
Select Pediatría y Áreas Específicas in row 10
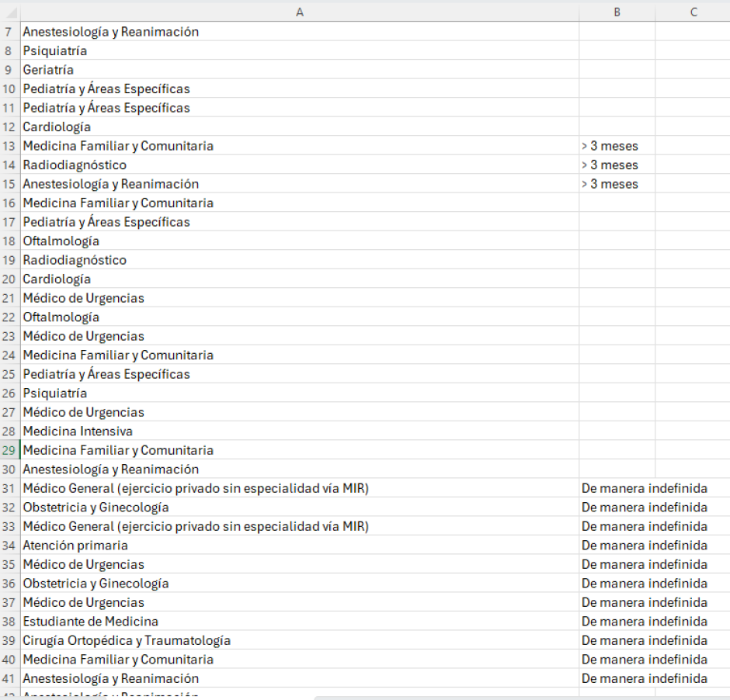(x=299, y=88)
